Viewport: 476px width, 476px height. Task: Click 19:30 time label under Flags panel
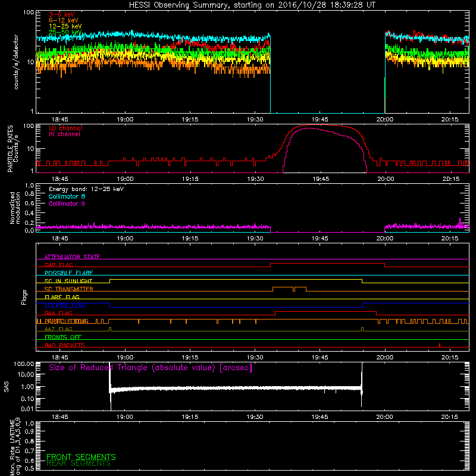(255, 358)
